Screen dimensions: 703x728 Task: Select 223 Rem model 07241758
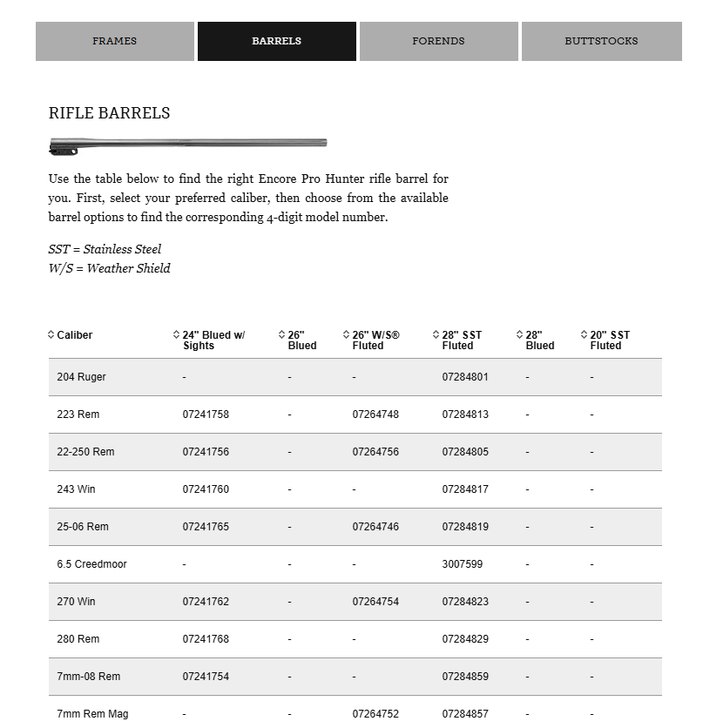(x=206, y=415)
